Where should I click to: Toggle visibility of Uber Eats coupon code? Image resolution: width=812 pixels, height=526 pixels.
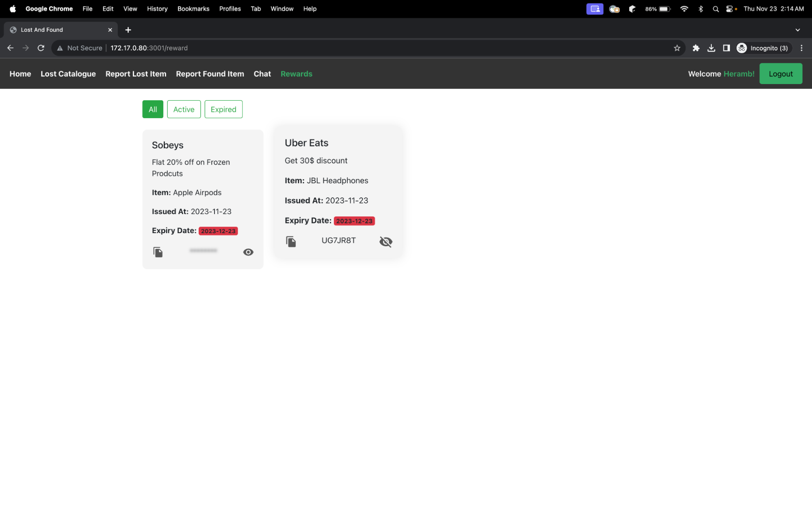(385, 241)
